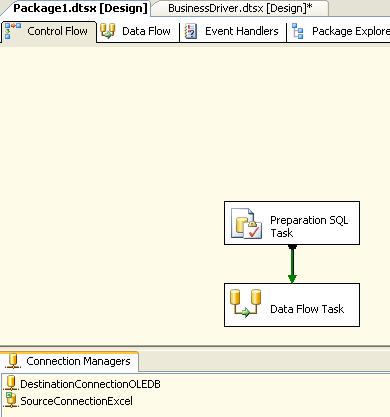
Task: Click the Preparation SQL Task icon
Action: [247, 223]
